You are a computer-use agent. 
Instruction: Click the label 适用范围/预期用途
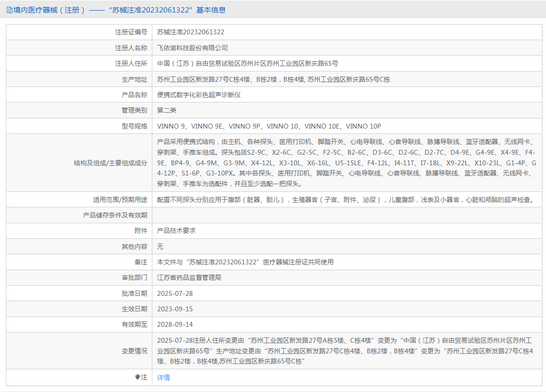pyautogui.click(x=120, y=200)
